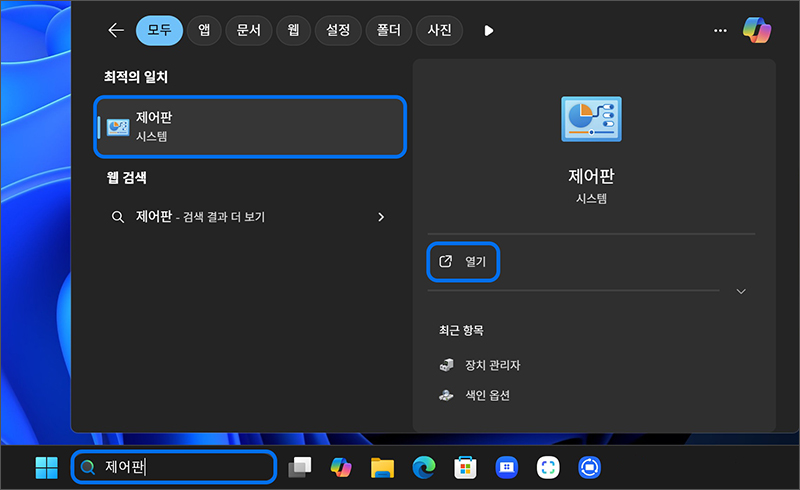Open the blue keyboard-like app in taskbar
This screenshot has width=800, height=490.
click(x=506, y=467)
